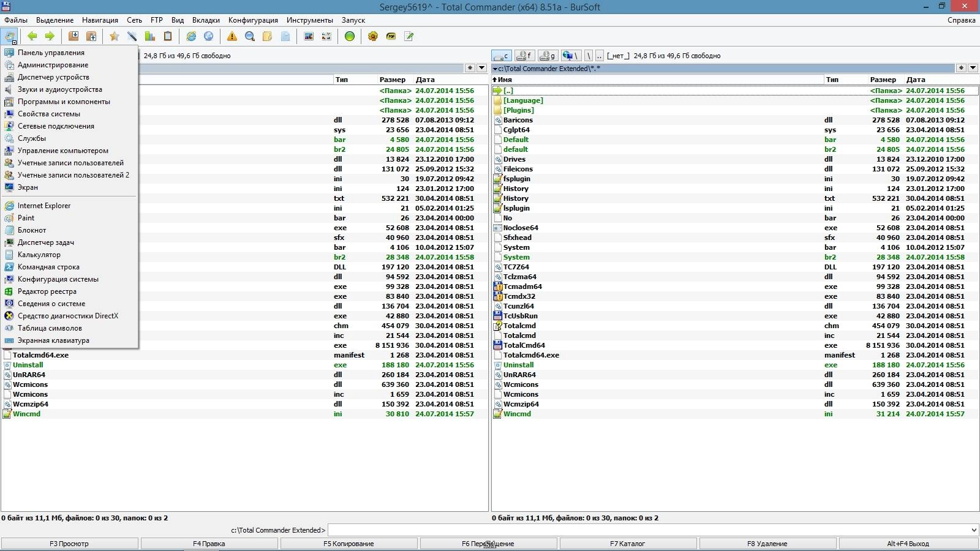Expand the control panel toolbar dropdown icon

(10, 36)
